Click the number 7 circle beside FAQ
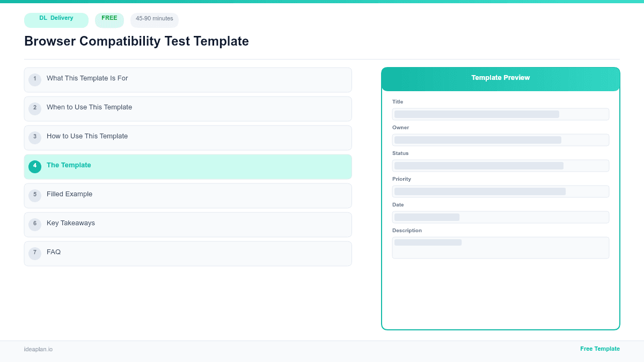Screen dimensions: 644x362 click(35, 253)
